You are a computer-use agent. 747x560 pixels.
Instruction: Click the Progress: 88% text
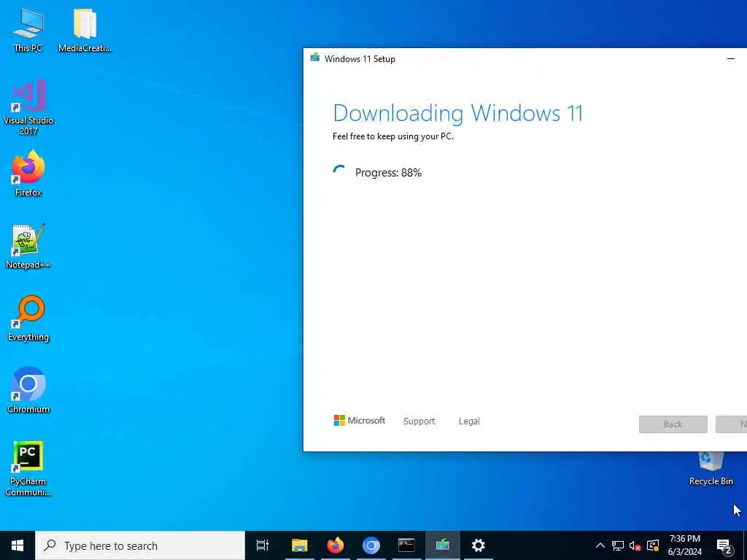[388, 173]
